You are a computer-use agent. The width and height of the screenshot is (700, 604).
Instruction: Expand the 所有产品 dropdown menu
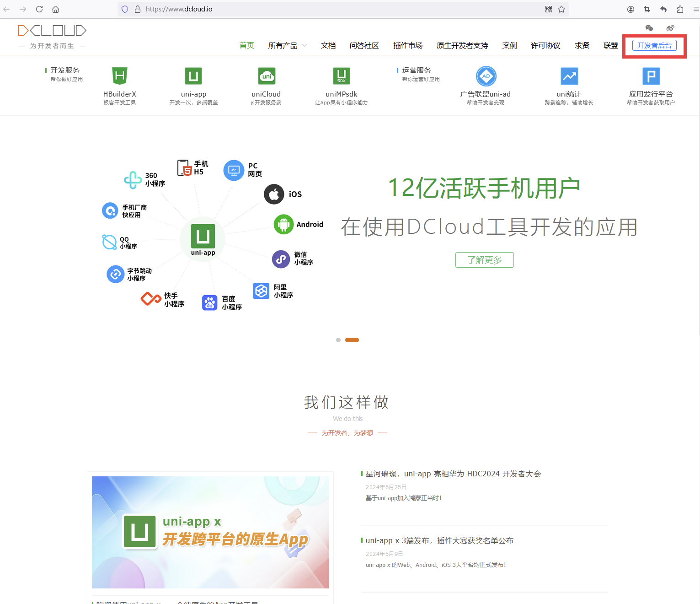coord(288,45)
